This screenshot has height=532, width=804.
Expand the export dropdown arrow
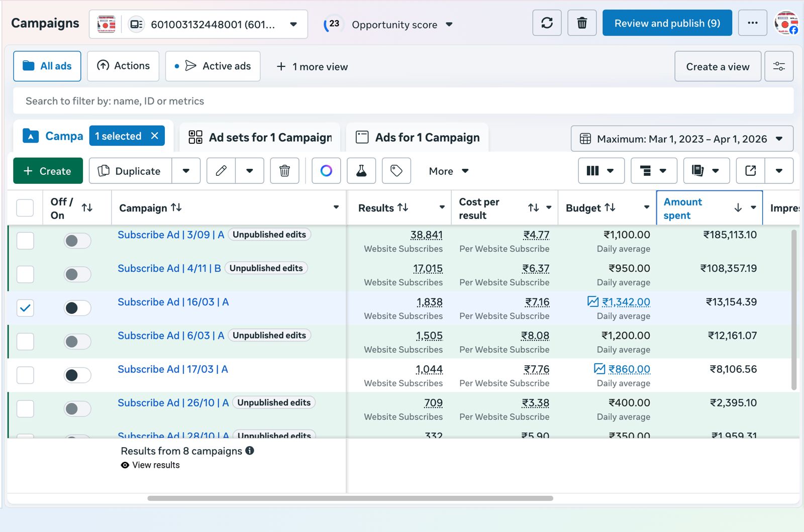(779, 171)
